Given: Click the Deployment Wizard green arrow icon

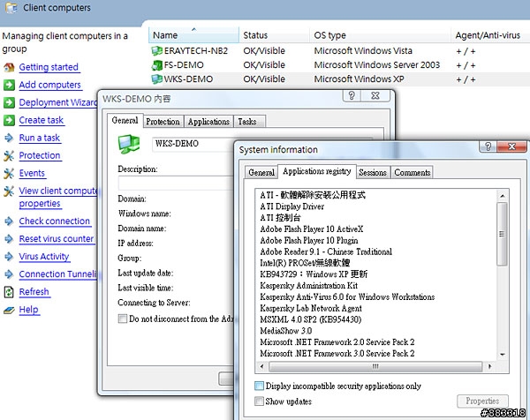Looking at the screenshot, I should click(x=9, y=102).
